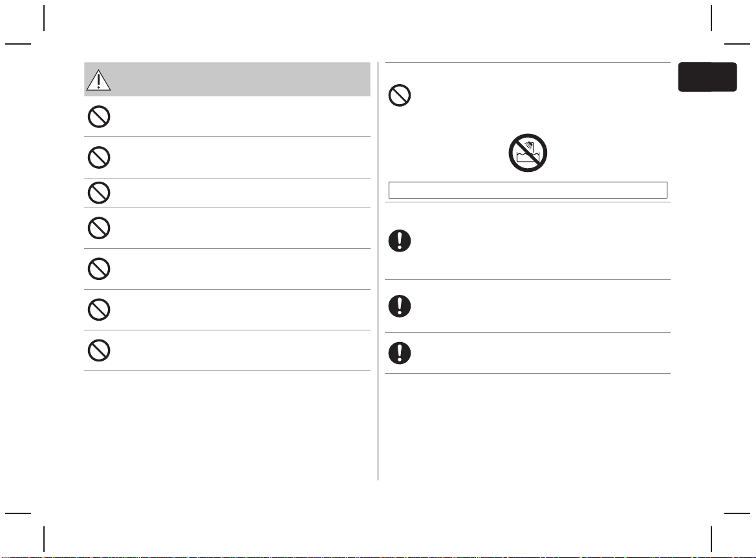Viewport: 756px width, 558px height.
Task: Click the warning triangle icon in gray header
Action: [98, 80]
